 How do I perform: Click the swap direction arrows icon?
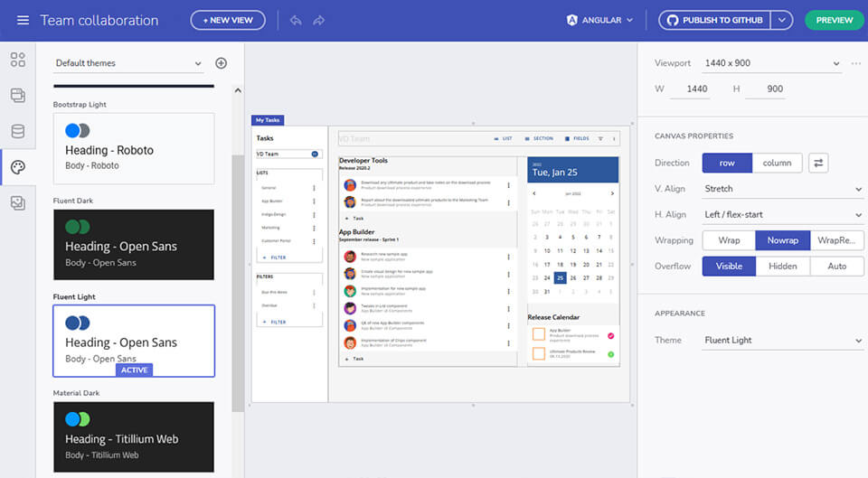click(x=818, y=163)
